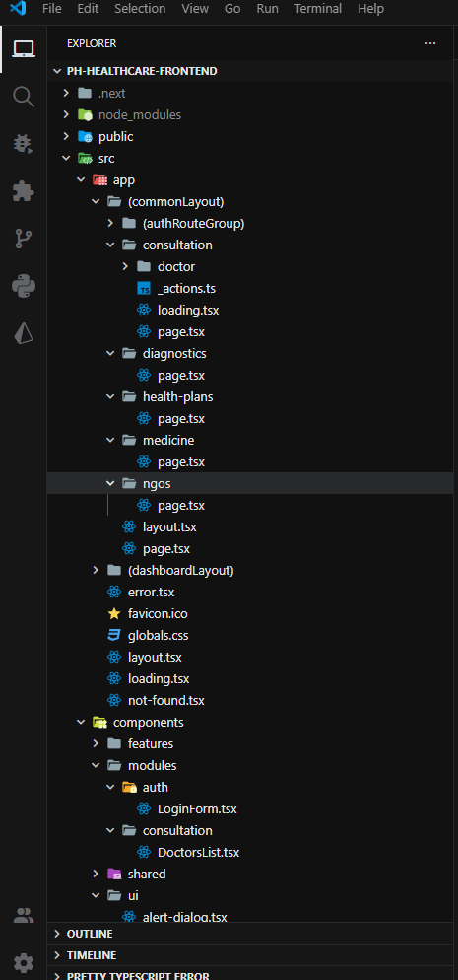Collapse the modules folder
458x980 pixels.
[96, 766]
